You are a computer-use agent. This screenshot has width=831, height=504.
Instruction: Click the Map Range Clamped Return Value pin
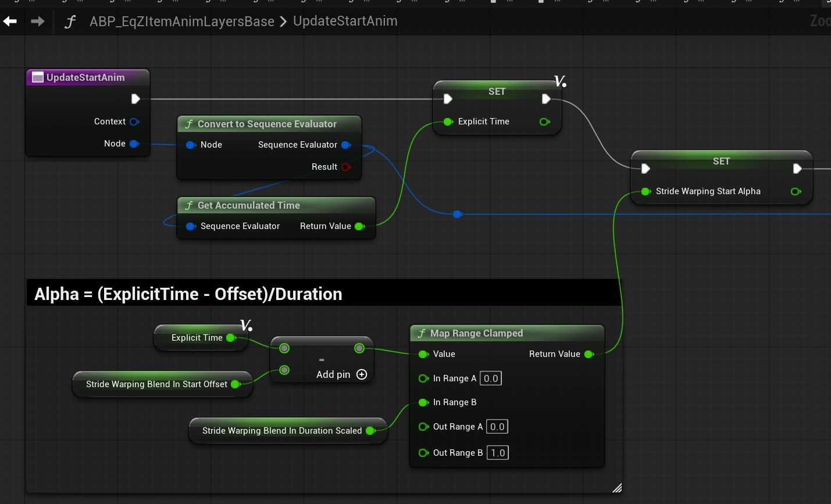coord(589,354)
